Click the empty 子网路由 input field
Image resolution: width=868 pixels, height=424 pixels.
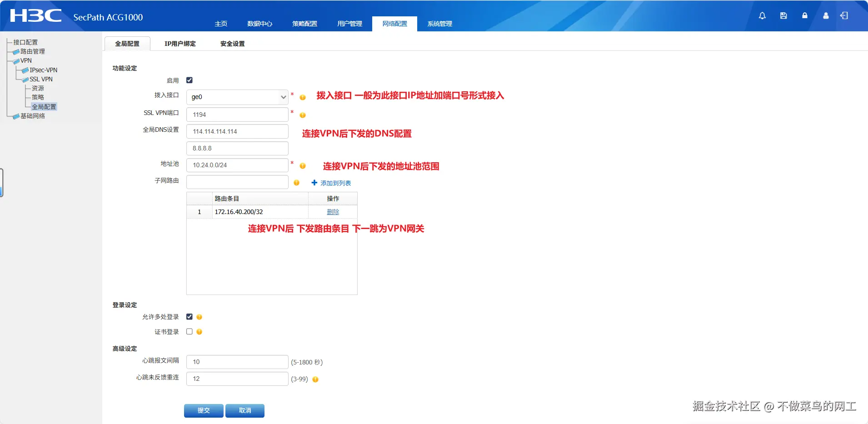click(x=237, y=182)
